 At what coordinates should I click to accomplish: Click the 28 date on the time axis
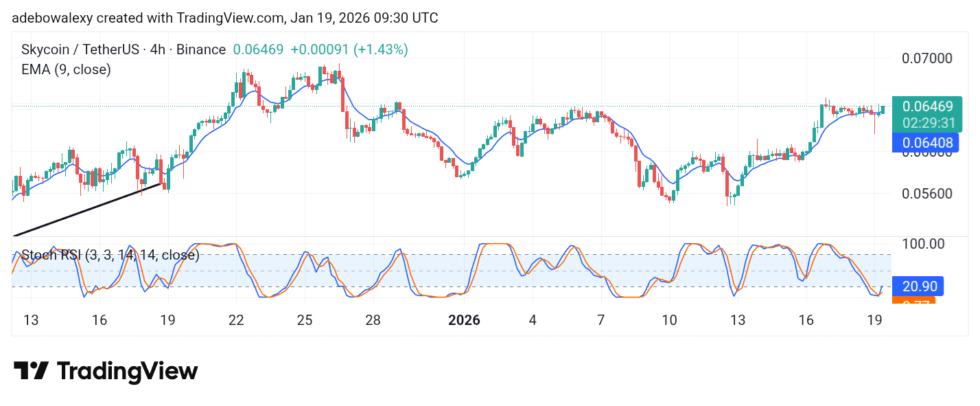point(373,320)
